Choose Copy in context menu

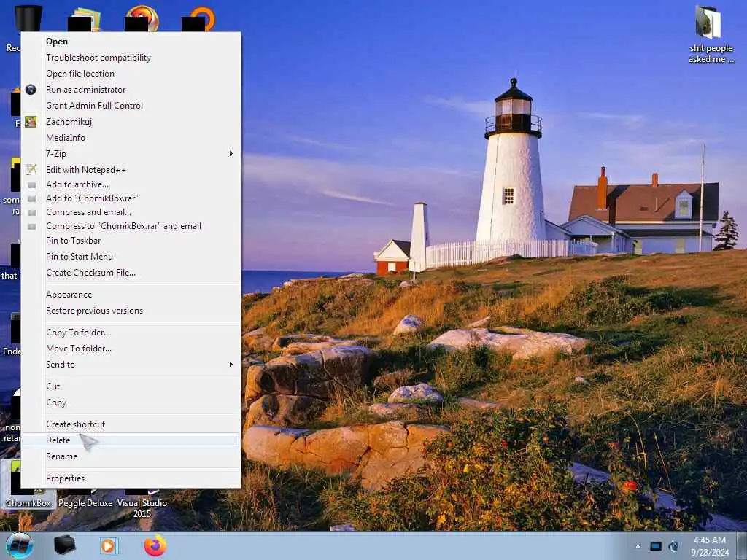tap(131, 402)
